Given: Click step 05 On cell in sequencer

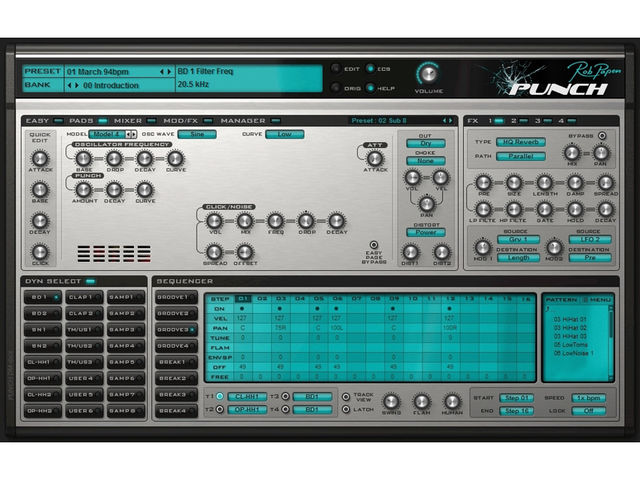Looking at the screenshot, I should click(x=318, y=309).
